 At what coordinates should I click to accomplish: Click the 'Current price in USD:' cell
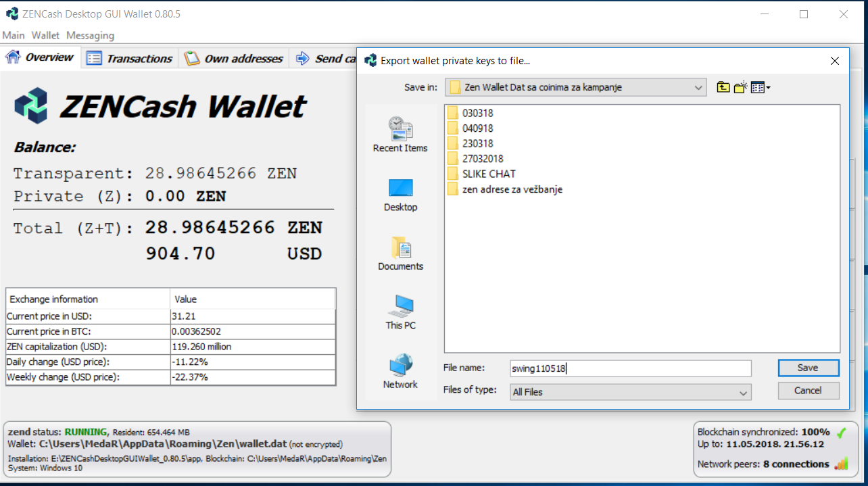[88, 316]
